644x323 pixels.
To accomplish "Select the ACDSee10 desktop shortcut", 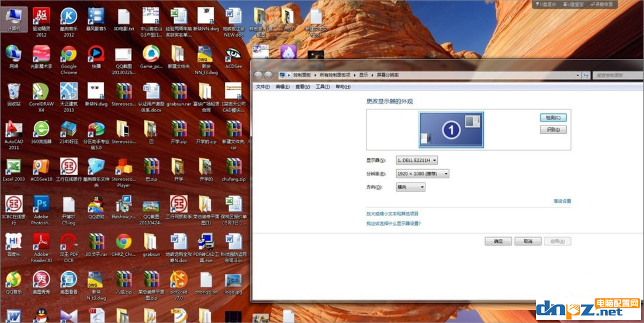I will point(41,169).
